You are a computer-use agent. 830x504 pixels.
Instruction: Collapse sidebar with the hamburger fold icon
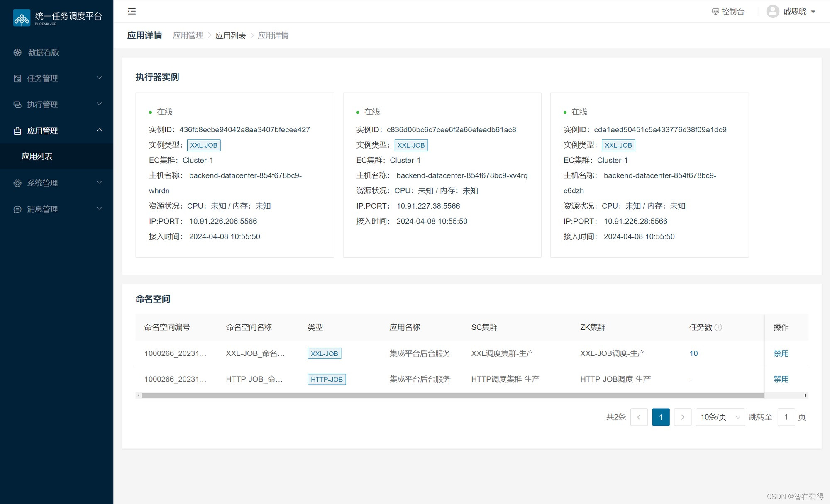pos(132,11)
